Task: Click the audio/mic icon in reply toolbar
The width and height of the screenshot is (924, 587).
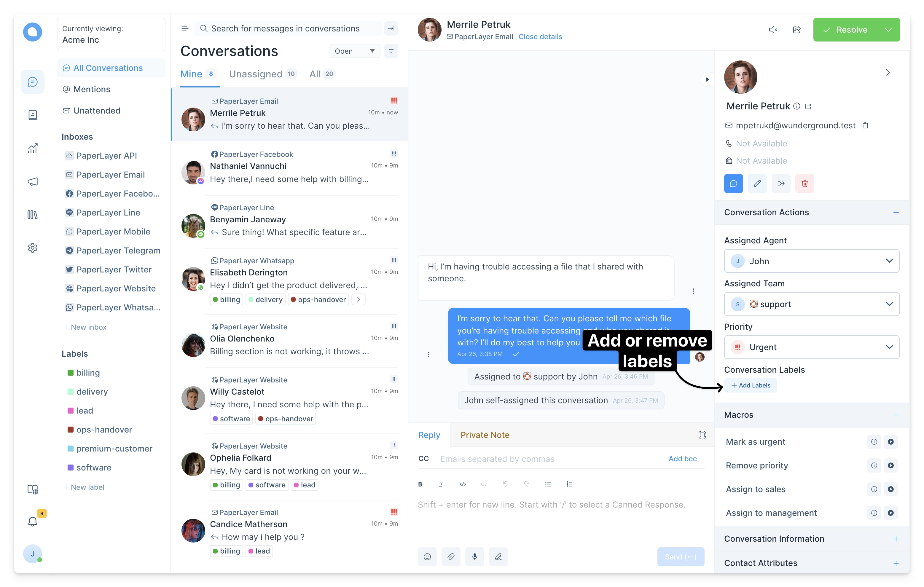Action: tap(475, 557)
